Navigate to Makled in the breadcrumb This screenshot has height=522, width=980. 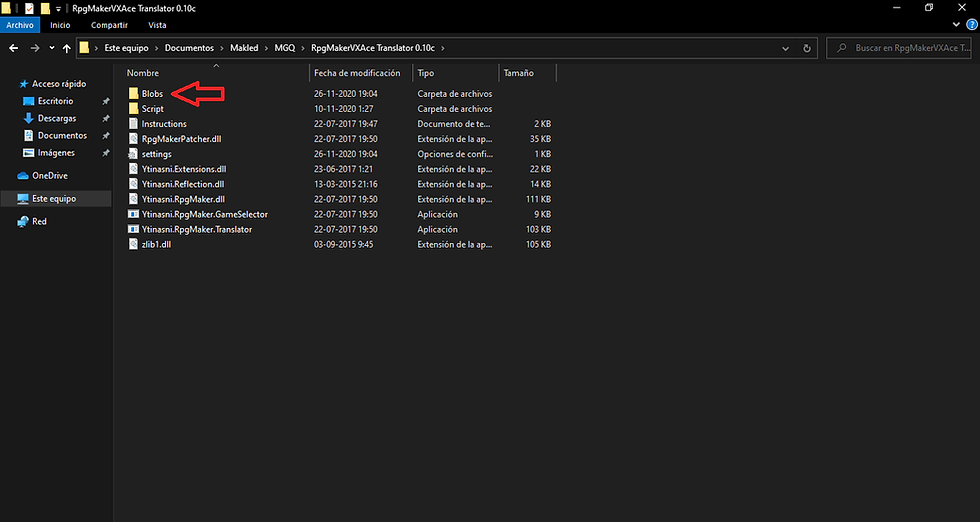tap(244, 48)
